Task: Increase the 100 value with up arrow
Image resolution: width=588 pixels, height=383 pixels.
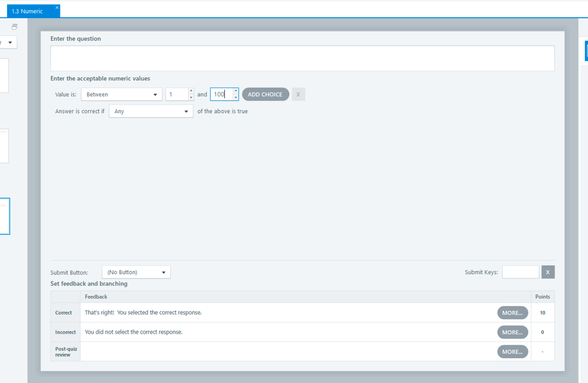Action: (x=235, y=91)
